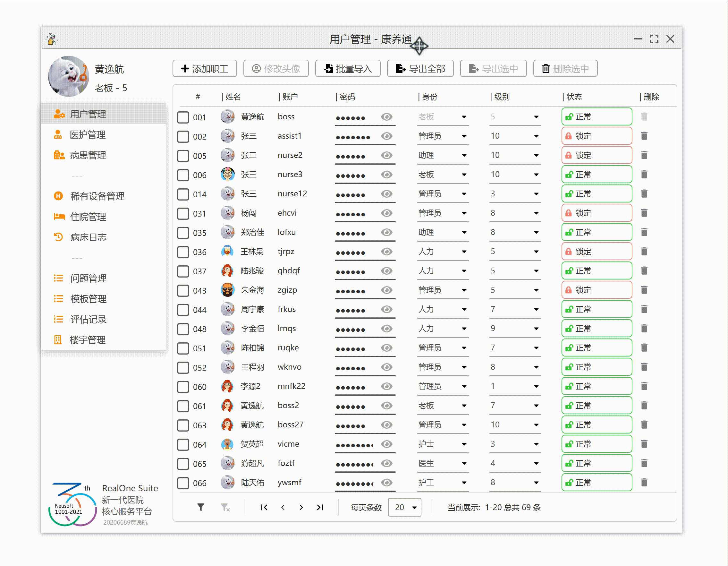Check the checkbox for user 005
The height and width of the screenshot is (566, 728).
point(183,155)
